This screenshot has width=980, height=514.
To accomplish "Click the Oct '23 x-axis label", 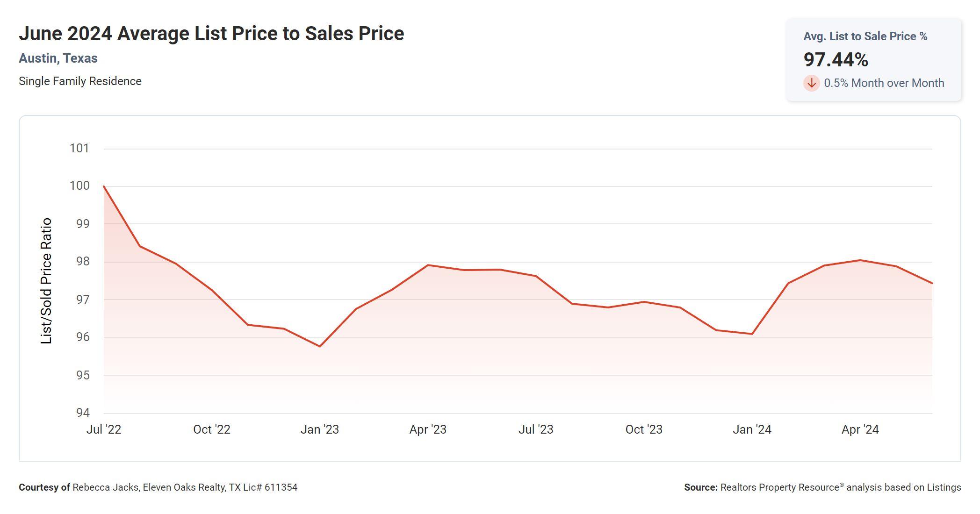I will click(x=644, y=429).
